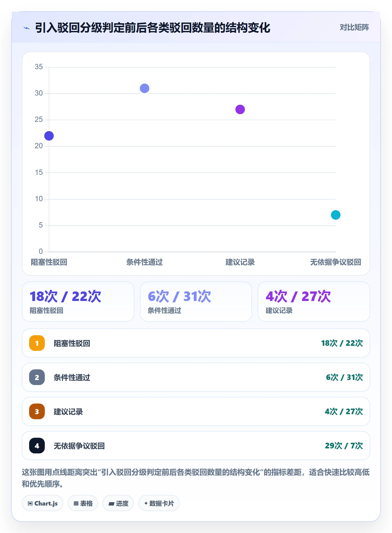Click the Chart.js tag chip
This screenshot has width=392, height=533.
[43, 503]
